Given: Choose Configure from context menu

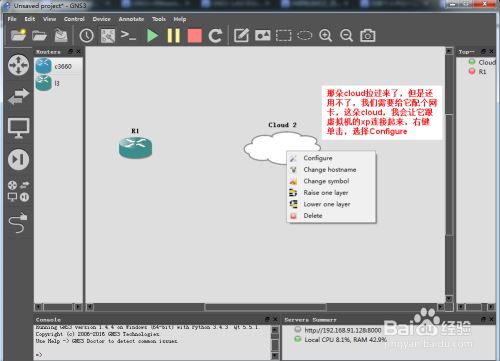Looking at the screenshot, I should tap(332, 158).
